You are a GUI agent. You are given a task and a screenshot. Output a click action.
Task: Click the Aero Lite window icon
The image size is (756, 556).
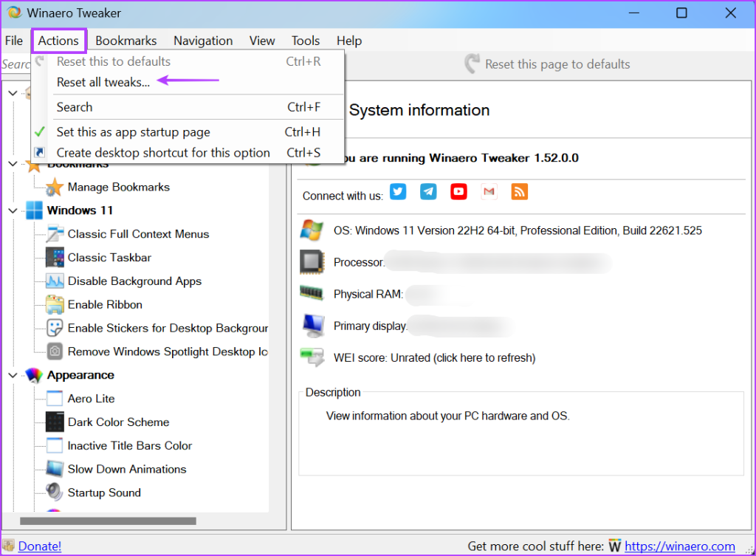click(x=55, y=398)
